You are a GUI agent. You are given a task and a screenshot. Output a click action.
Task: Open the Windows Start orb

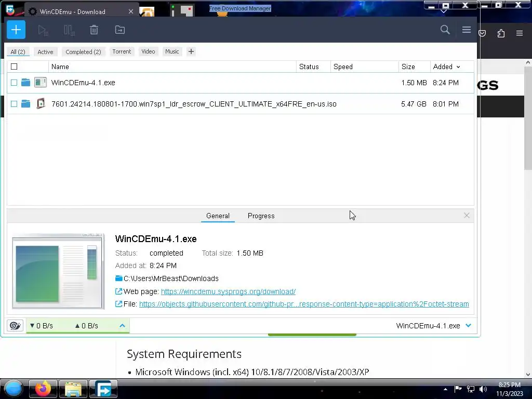(13, 389)
